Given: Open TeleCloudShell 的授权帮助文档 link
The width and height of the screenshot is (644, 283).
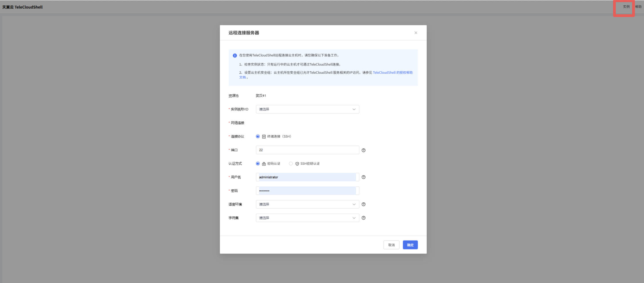Looking at the screenshot, I should pos(392,73).
